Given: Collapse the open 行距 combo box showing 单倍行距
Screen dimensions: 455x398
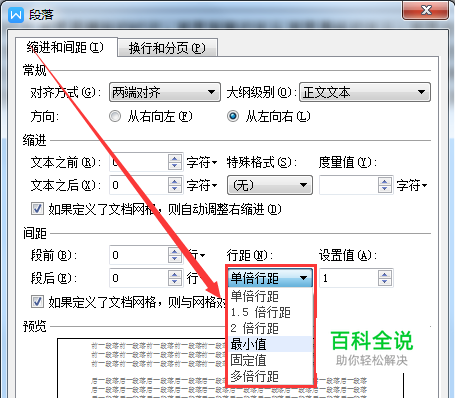Looking at the screenshot, I should coord(270,278).
